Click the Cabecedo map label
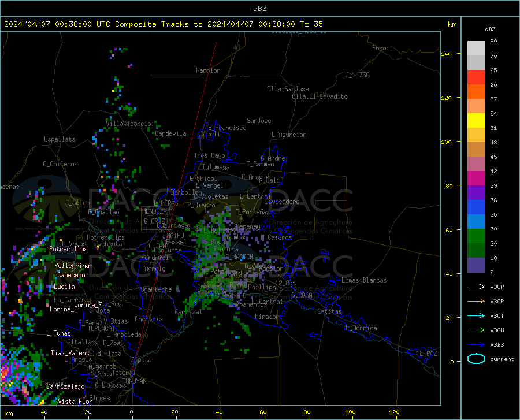 point(71,275)
